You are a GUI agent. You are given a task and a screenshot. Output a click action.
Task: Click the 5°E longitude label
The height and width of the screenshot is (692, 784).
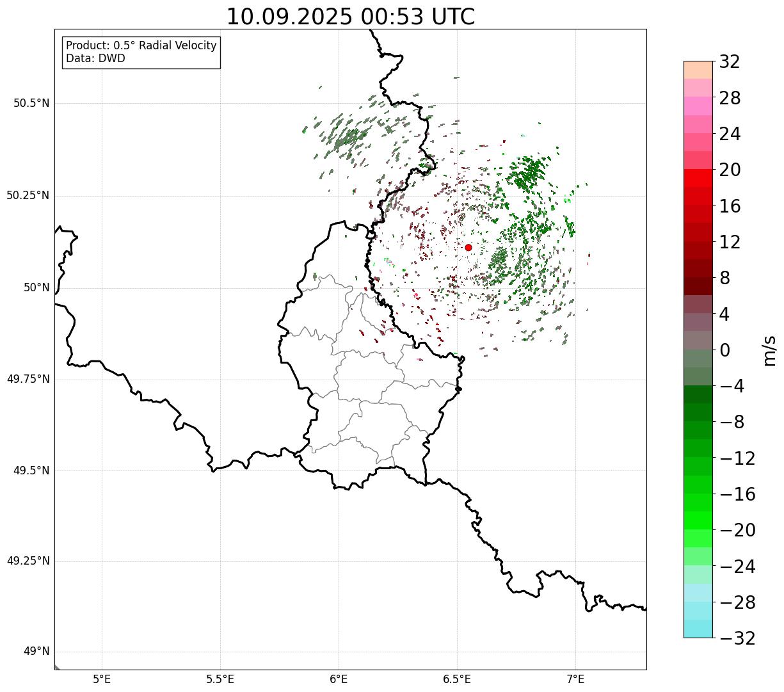point(102,679)
